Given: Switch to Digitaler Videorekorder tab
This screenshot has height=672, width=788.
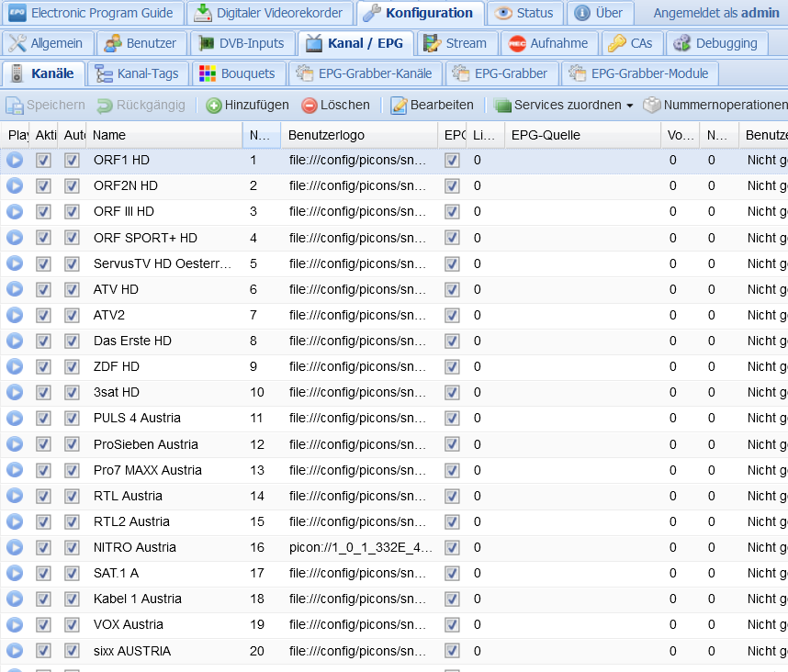Looking at the screenshot, I should (268, 13).
